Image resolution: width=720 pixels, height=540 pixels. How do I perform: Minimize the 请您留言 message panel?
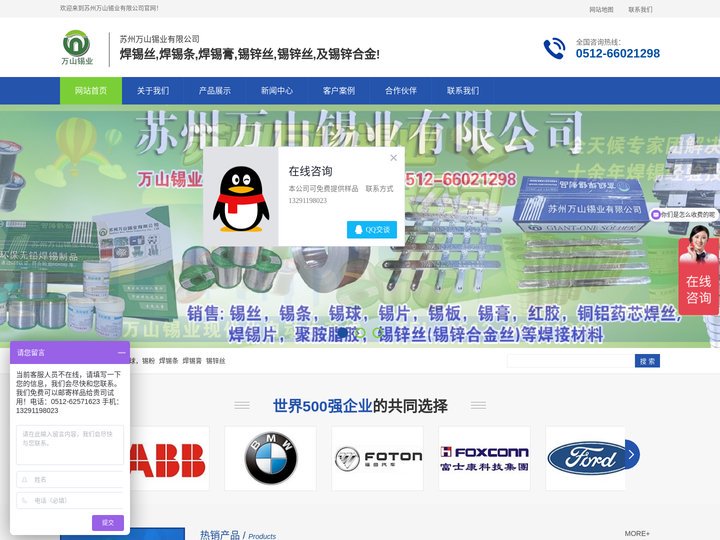(x=121, y=353)
